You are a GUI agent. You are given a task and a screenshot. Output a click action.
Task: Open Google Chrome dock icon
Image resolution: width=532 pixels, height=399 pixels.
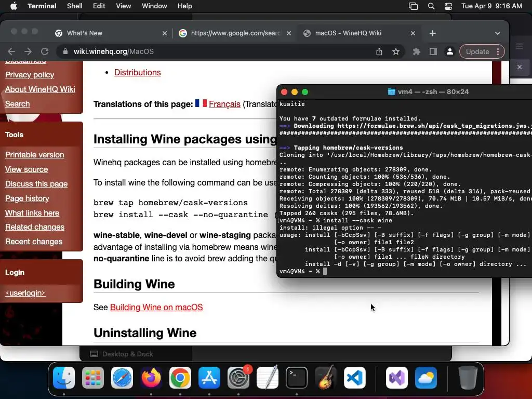pyautogui.click(x=180, y=378)
